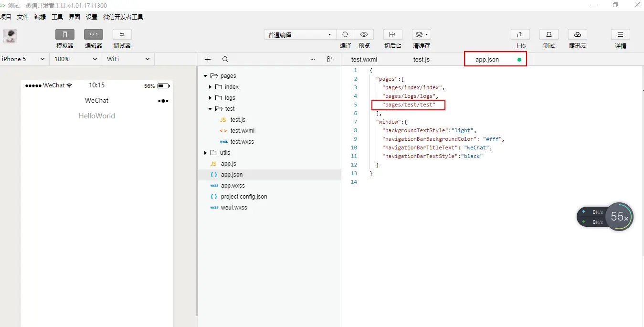Switch to the test.js tab

pos(422,59)
